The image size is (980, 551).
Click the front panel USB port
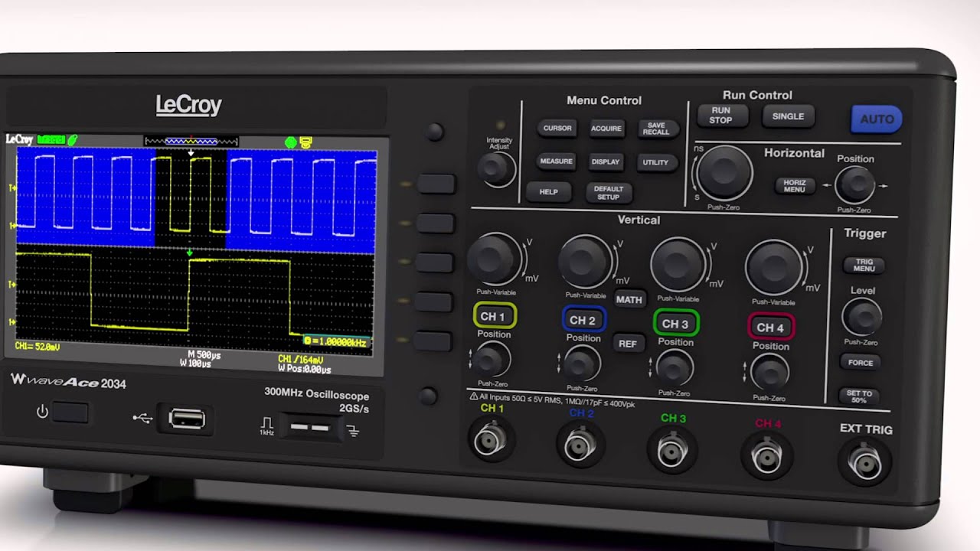pos(187,419)
